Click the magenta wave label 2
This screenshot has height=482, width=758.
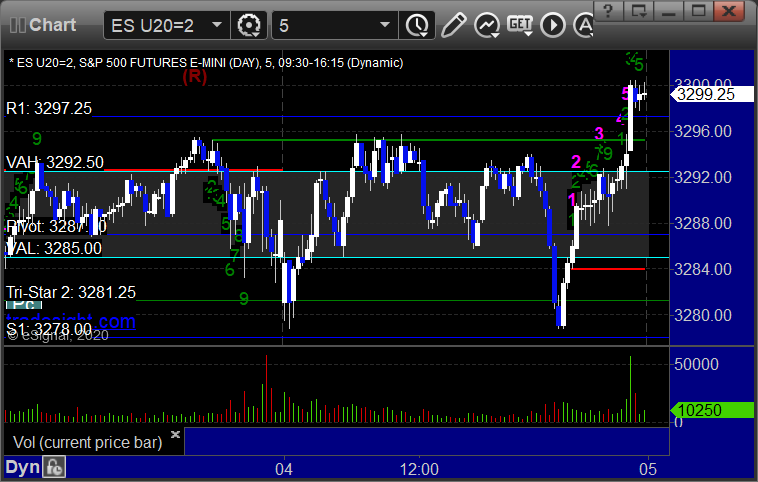pyautogui.click(x=576, y=161)
